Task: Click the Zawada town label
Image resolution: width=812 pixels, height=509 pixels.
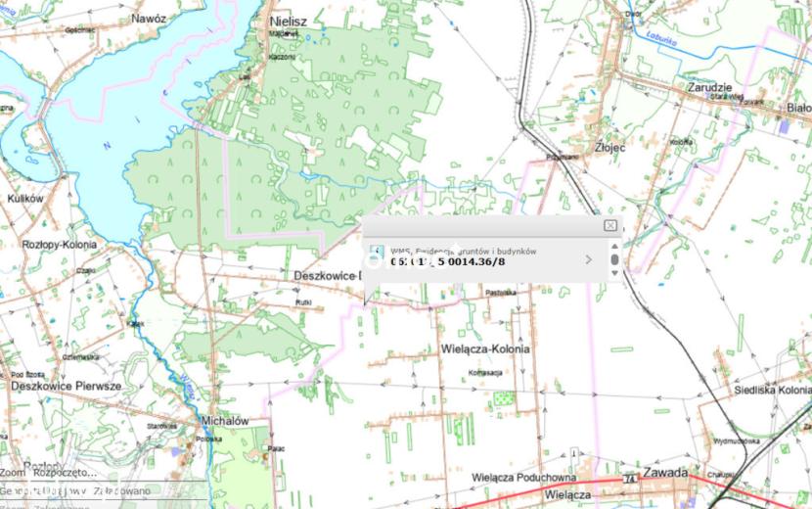Action: coord(665,473)
